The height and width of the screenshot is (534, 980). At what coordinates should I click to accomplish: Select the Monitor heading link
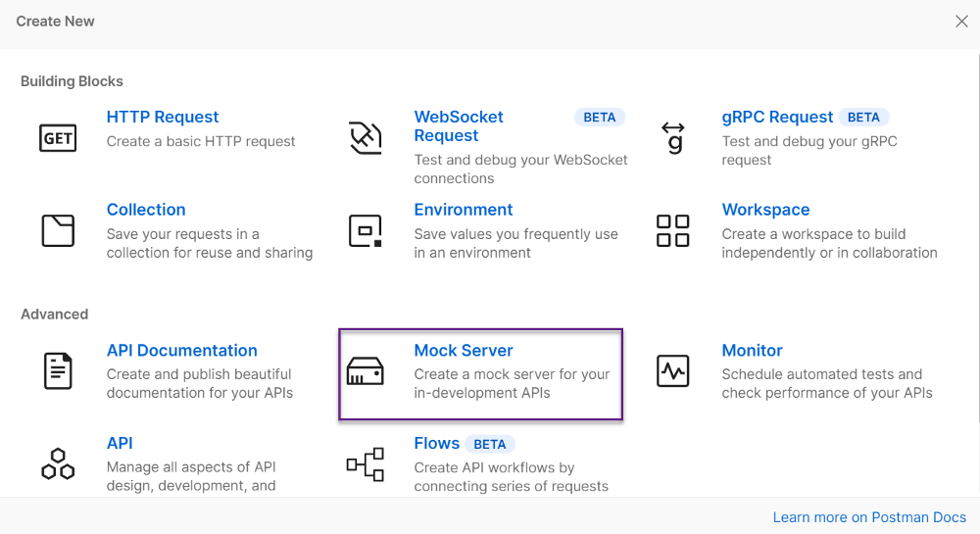[x=752, y=351]
